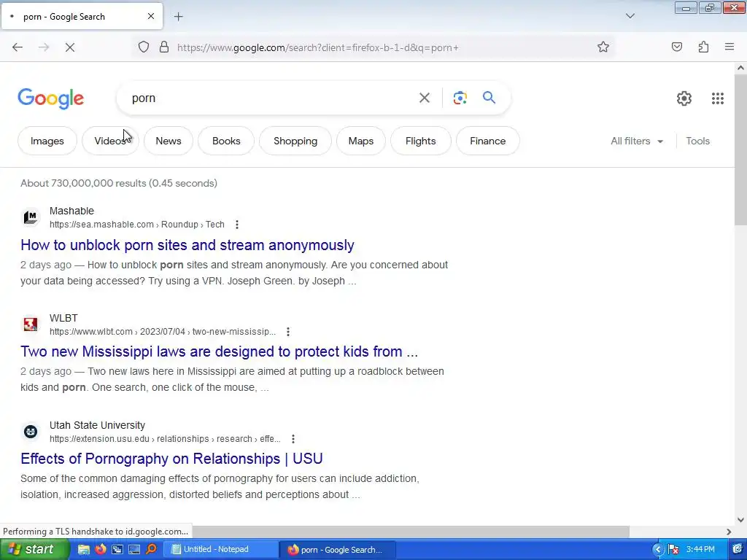Search by image with Google Lens
Image resolution: width=747 pixels, height=560 pixels.
click(x=460, y=98)
